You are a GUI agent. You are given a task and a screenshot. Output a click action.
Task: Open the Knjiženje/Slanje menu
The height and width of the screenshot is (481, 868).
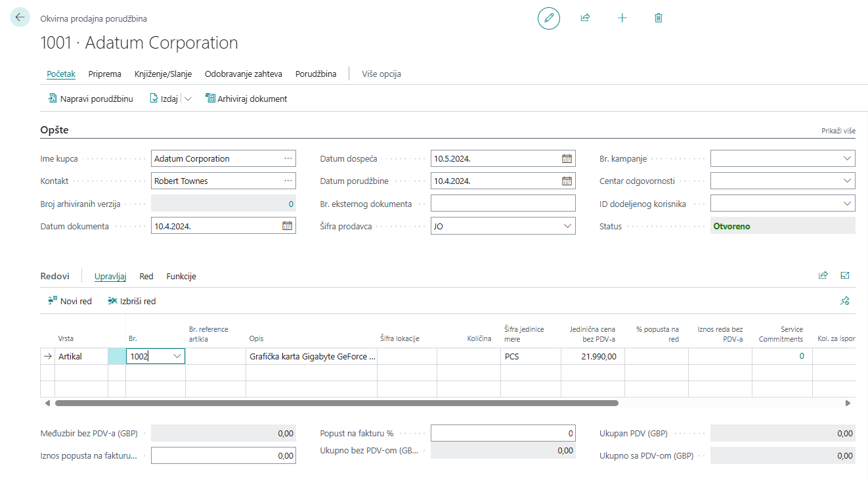pyautogui.click(x=163, y=74)
